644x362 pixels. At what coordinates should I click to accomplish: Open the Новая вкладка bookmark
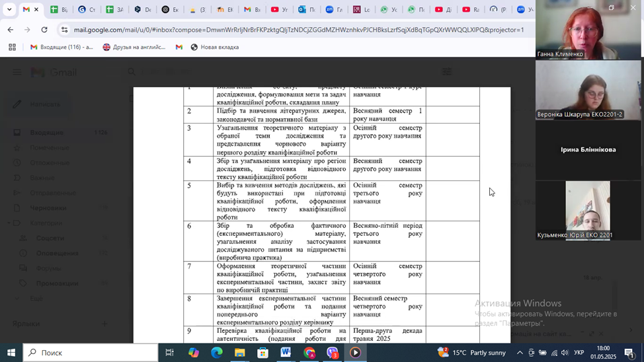[215, 47]
